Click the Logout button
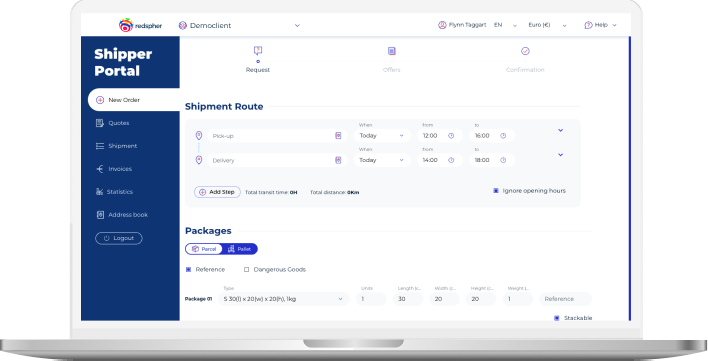The width and height of the screenshot is (708, 361). pos(119,238)
